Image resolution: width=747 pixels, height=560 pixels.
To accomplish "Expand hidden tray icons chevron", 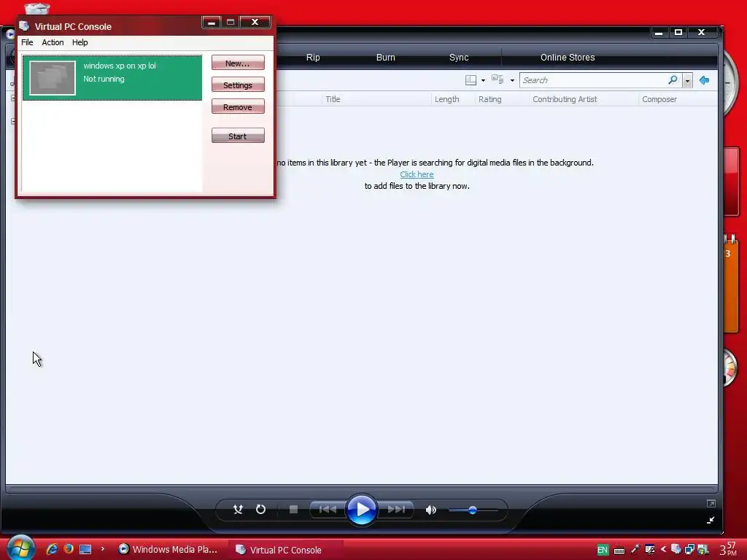I will pyautogui.click(x=663, y=550).
